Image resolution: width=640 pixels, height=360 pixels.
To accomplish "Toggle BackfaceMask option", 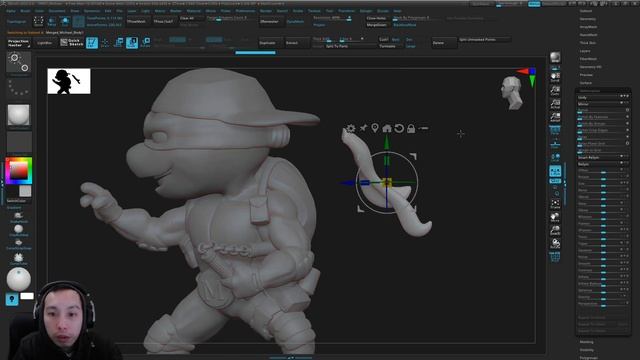I will 404,25.
